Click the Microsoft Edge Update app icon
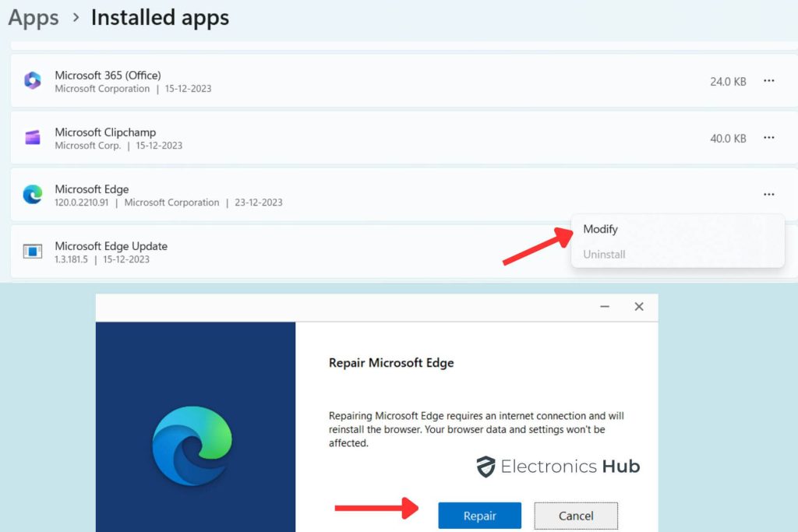 click(x=32, y=251)
